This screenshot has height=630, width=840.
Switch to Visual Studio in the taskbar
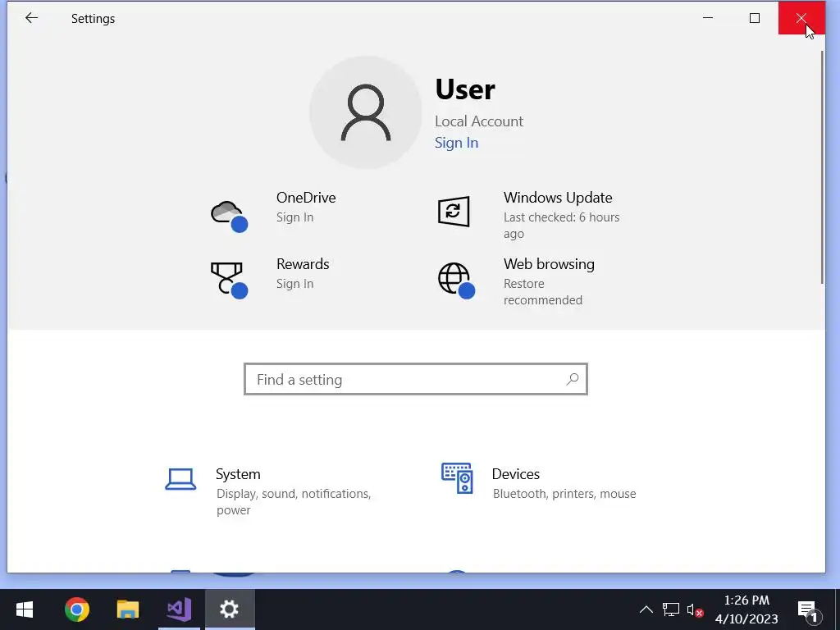[x=179, y=609]
